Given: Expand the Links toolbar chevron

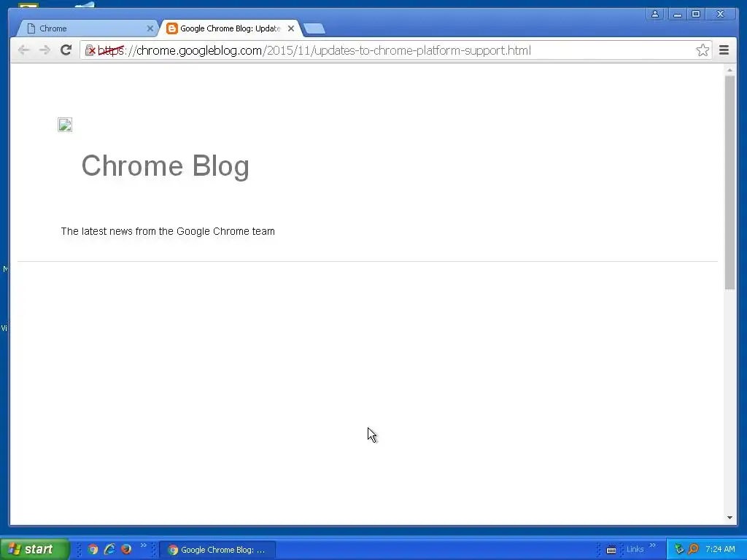Looking at the screenshot, I should pos(653,545).
